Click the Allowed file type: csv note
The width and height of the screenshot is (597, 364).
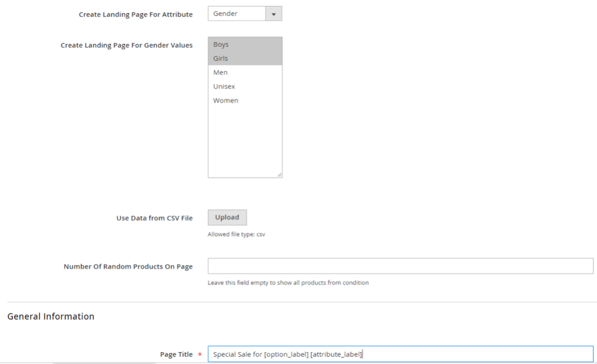click(x=237, y=234)
